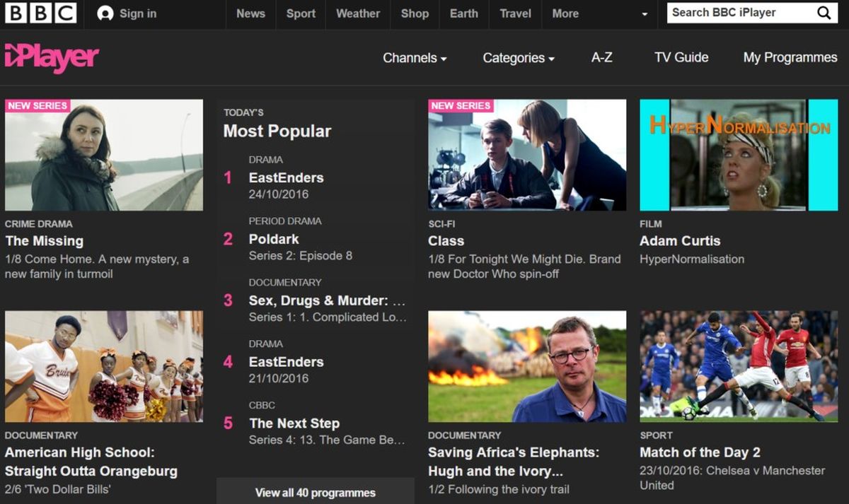Open EastEnders dated 21/10/2016
This screenshot has height=504, width=849.
286,362
